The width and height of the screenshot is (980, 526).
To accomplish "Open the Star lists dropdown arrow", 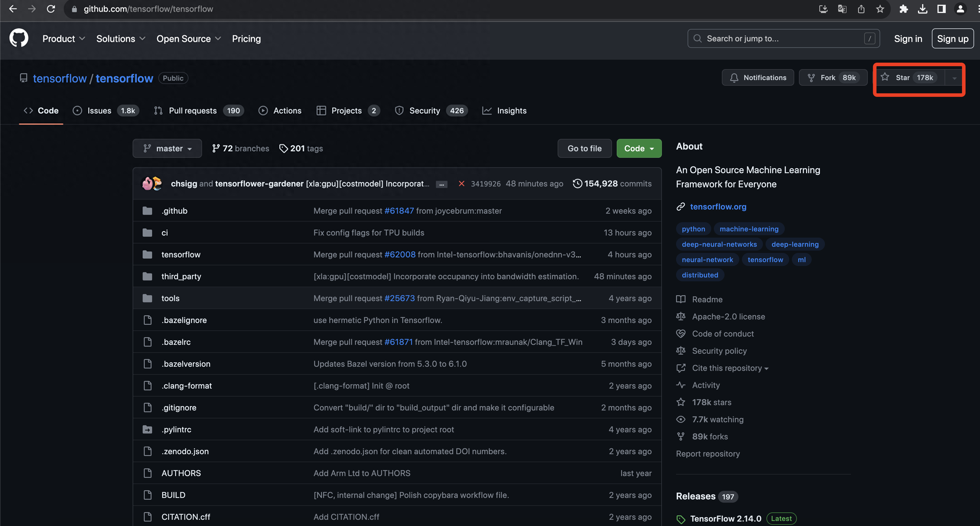I will [x=954, y=78].
